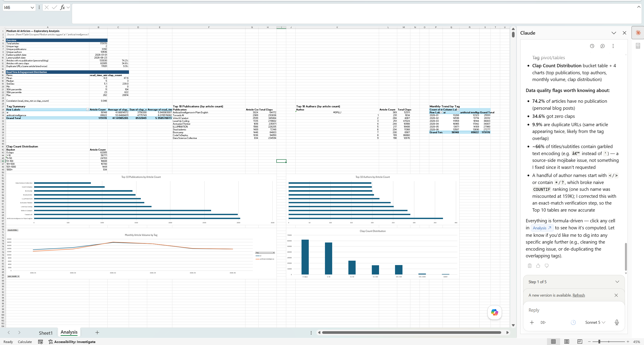Switch to Normal grid view

553,341
